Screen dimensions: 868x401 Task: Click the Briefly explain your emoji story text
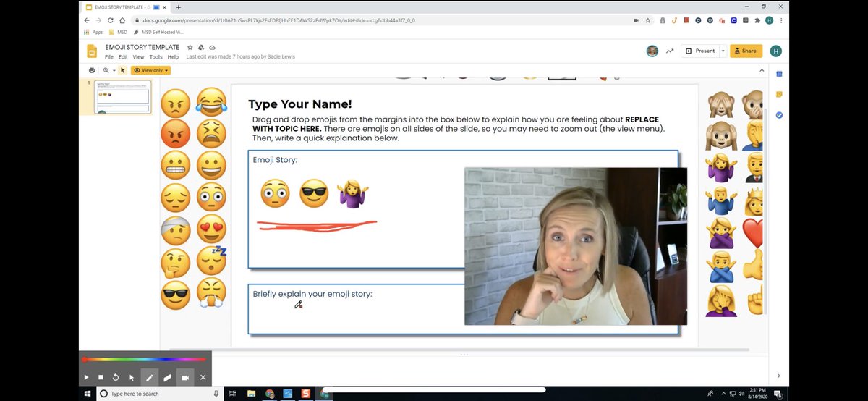312,294
